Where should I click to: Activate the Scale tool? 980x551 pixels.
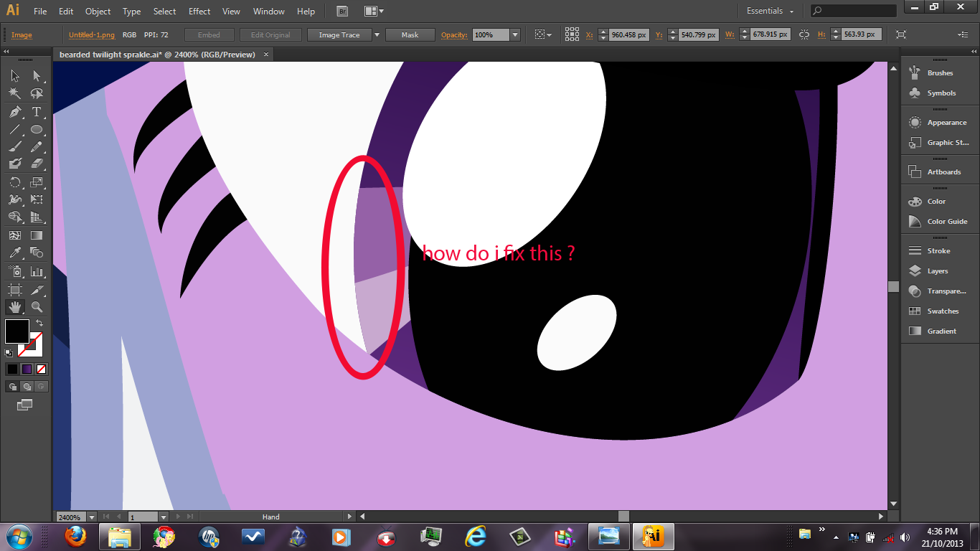pos(37,182)
